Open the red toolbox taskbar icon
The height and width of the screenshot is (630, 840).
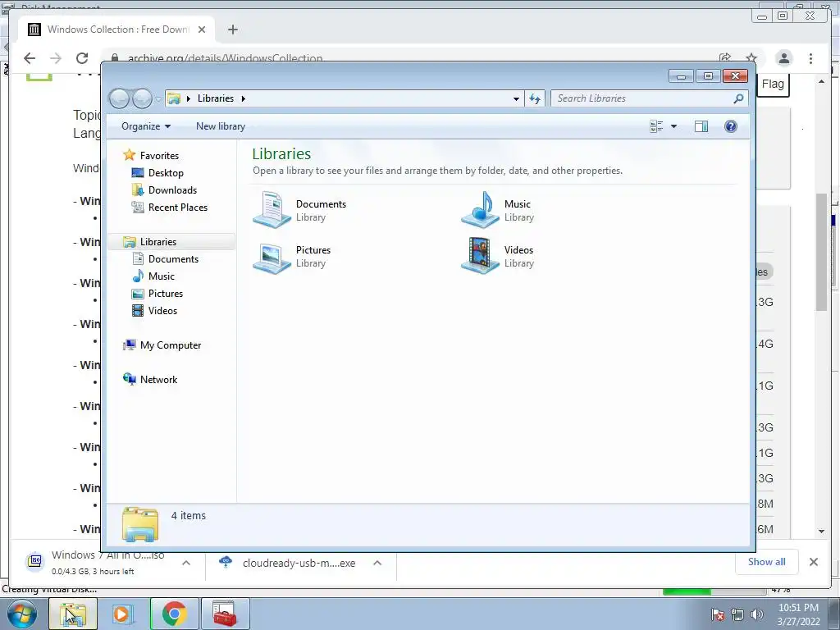point(225,614)
